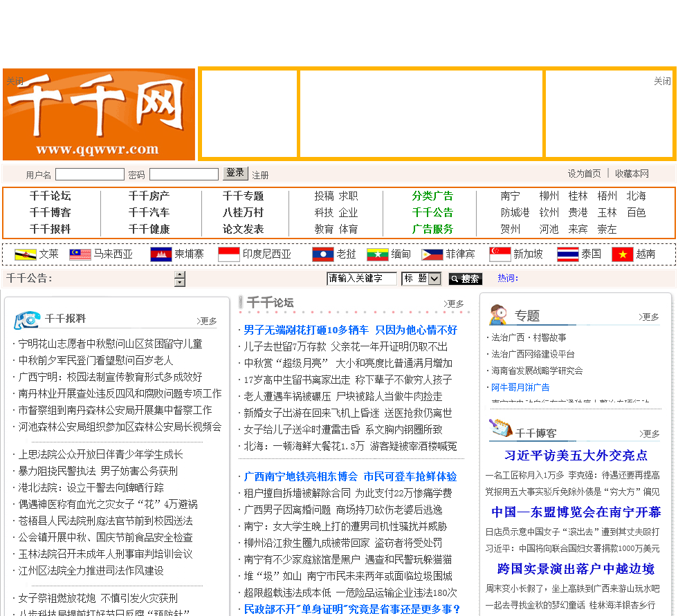
Task: Open 分类广告 green link
Action: point(432,196)
